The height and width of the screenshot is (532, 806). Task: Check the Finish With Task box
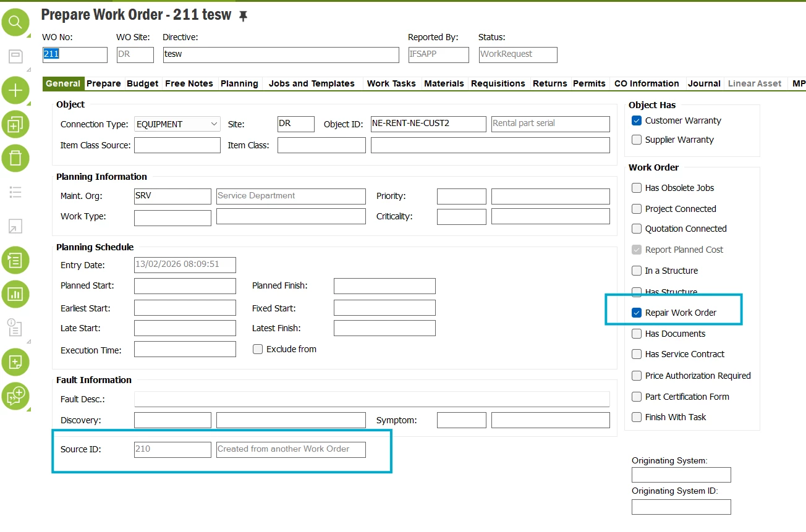pos(637,417)
